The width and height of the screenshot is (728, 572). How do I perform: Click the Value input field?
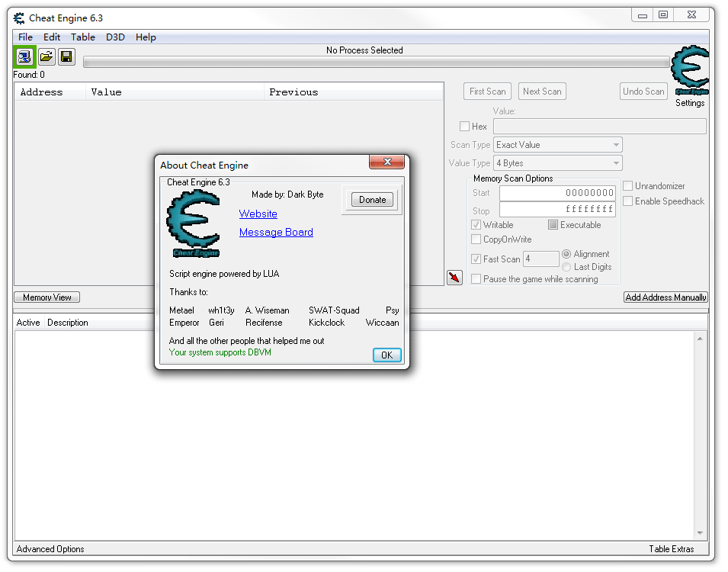tap(599, 127)
